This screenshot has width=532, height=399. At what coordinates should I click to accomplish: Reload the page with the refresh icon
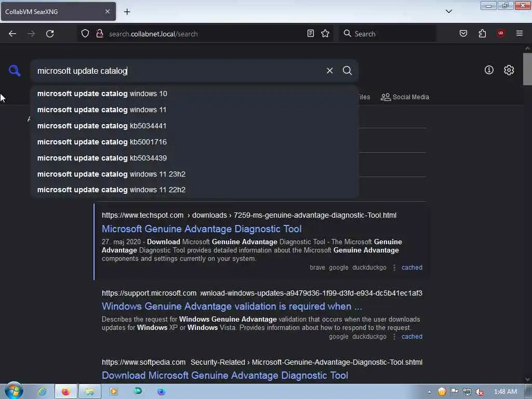click(x=50, y=34)
